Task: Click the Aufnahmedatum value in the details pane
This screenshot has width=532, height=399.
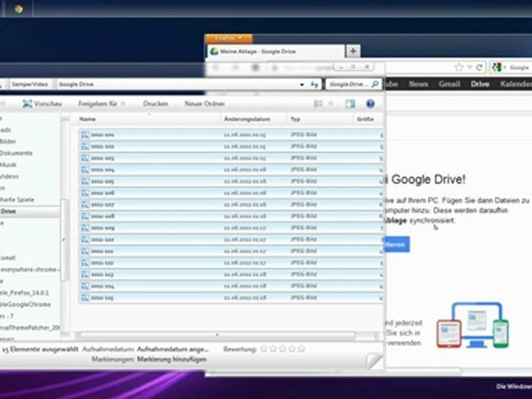Action: click(173, 349)
